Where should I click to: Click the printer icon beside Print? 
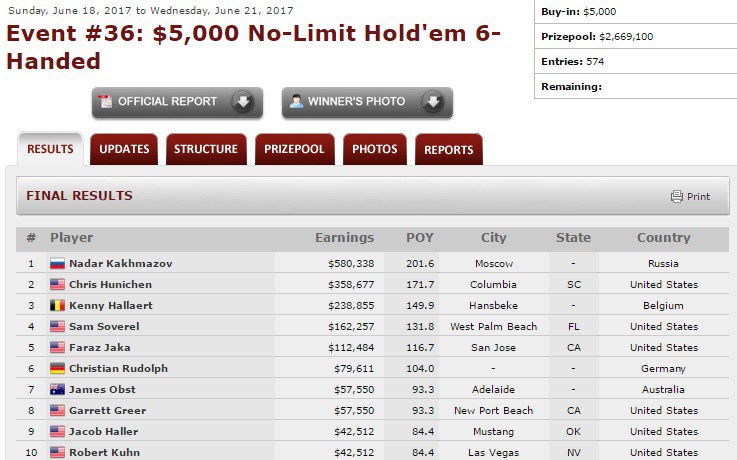tap(677, 196)
